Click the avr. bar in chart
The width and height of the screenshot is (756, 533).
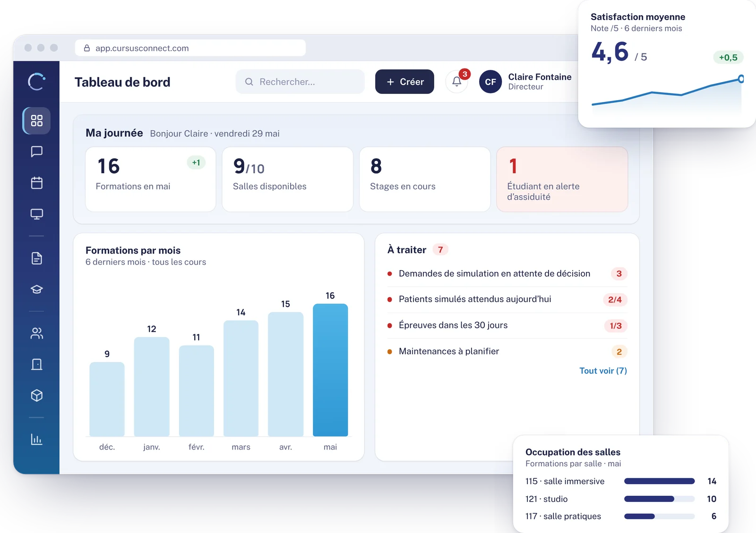pyautogui.click(x=285, y=374)
